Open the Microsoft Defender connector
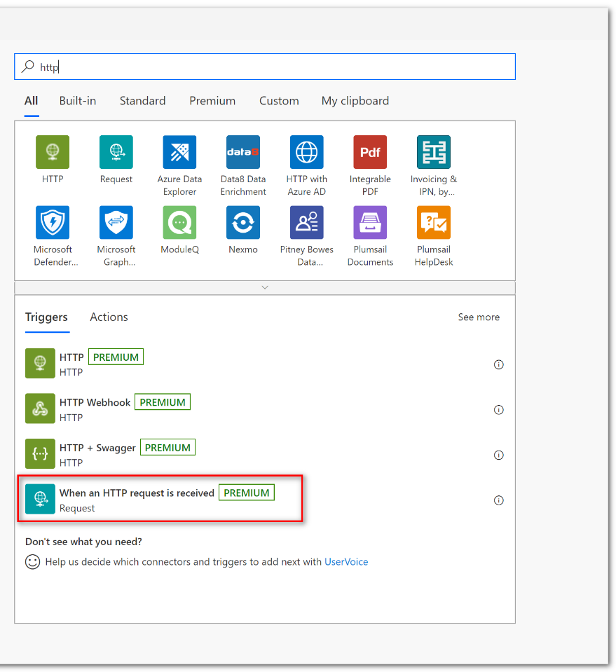Viewport: 616px width, 672px height. [x=53, y=222]
